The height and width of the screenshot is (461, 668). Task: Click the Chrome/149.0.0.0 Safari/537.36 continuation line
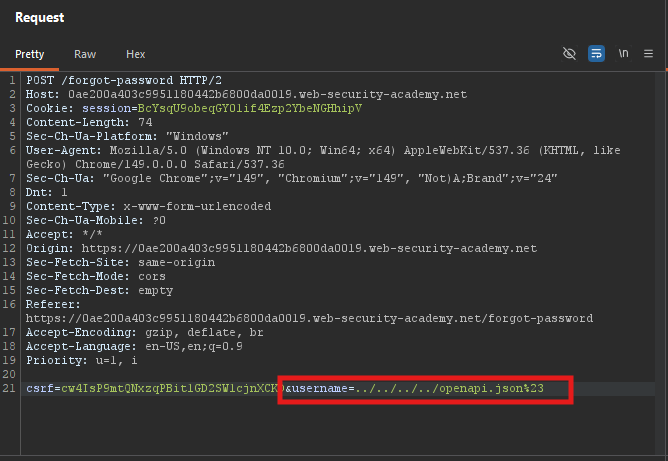tap(155, 164)
